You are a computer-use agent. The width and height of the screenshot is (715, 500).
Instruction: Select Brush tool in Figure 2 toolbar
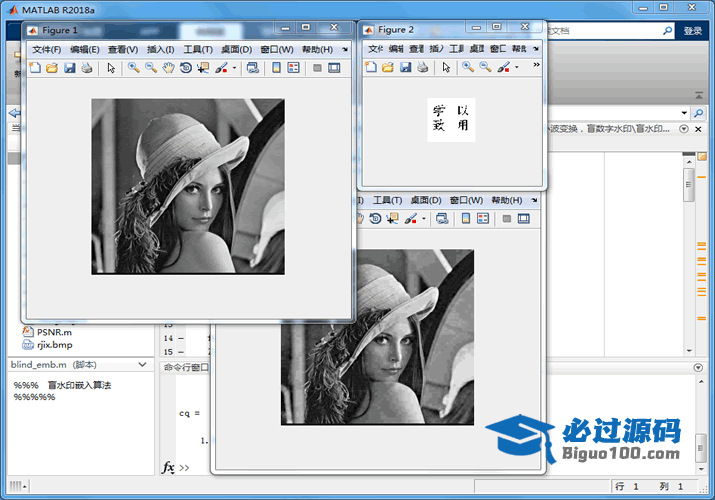tap(503, 67)
